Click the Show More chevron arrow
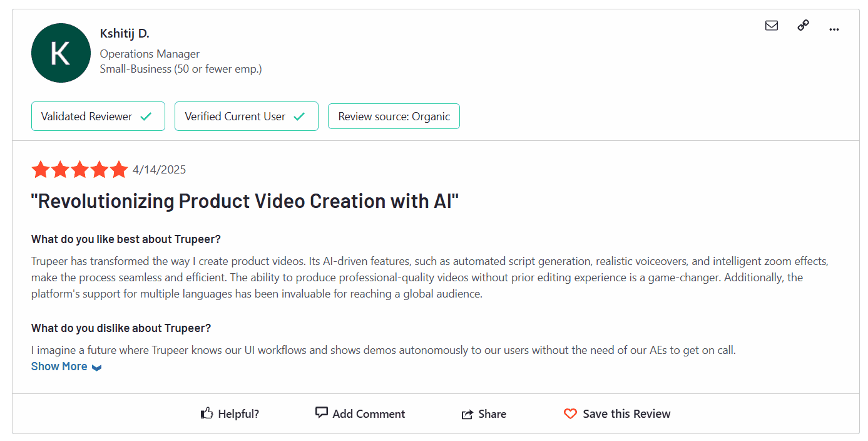Viewport: 868px width, 441px height. coord(96,367)
